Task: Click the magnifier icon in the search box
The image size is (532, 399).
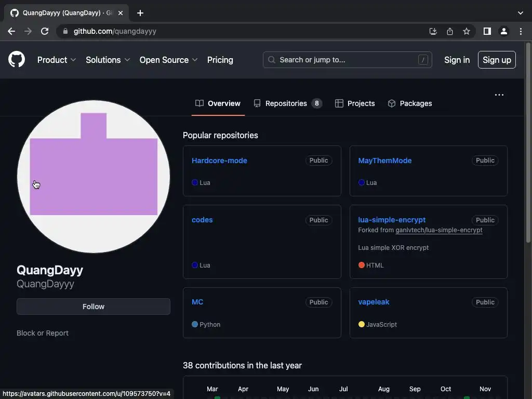Action: point(271,60)
